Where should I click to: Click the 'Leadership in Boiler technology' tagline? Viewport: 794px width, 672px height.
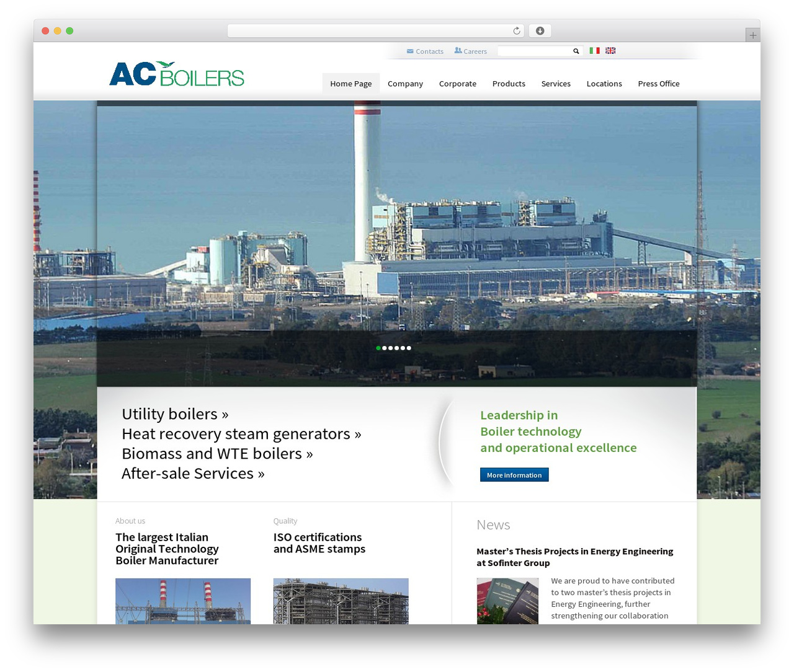[x=558, y=431]
